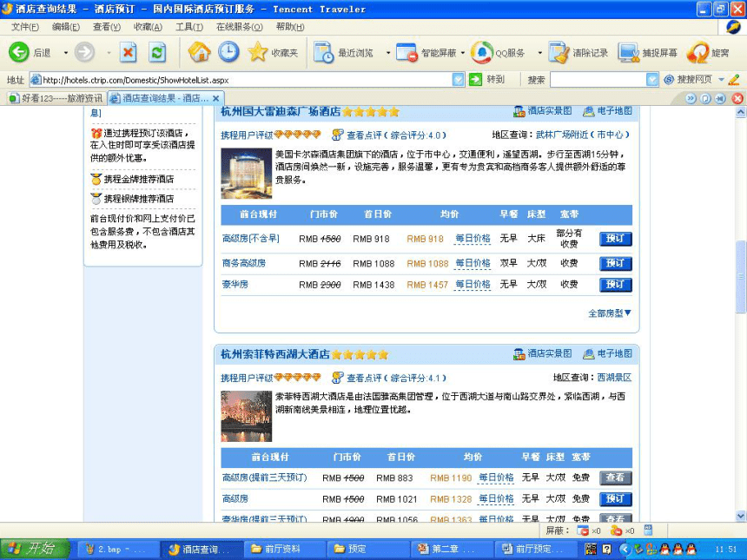Screen dimensions: 747x560
Task: Switch to 2.bmp taskbar window
Action: (x=117, y=549)
